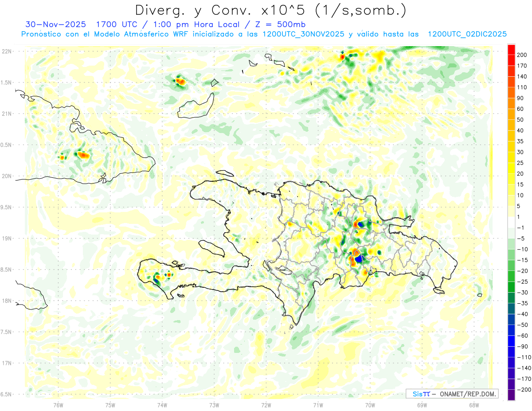Click the '-40' colorbar value
532x411 pixels.
click(x=523, y=314)
